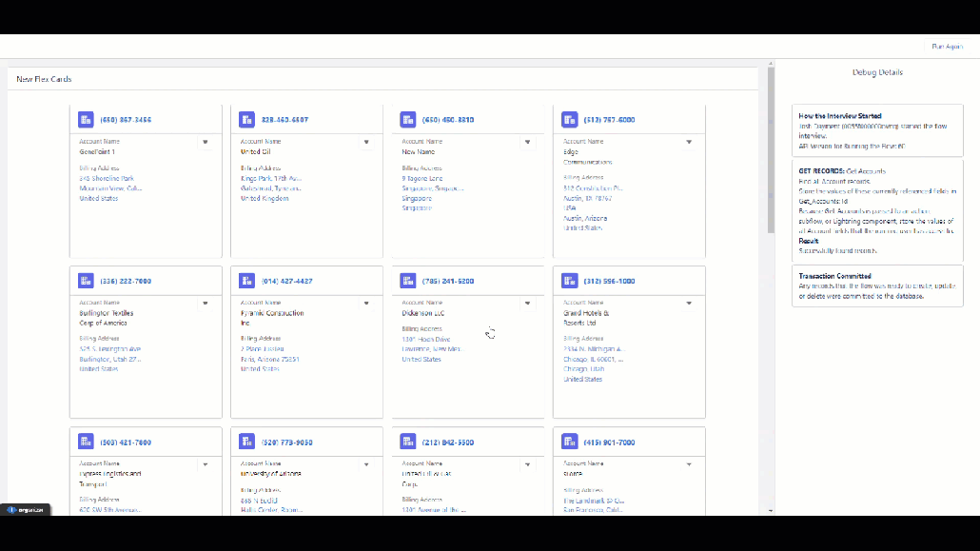980x551 pixels.
Task: Click the account icon beside (212) 842-5500
Action: 408,443
